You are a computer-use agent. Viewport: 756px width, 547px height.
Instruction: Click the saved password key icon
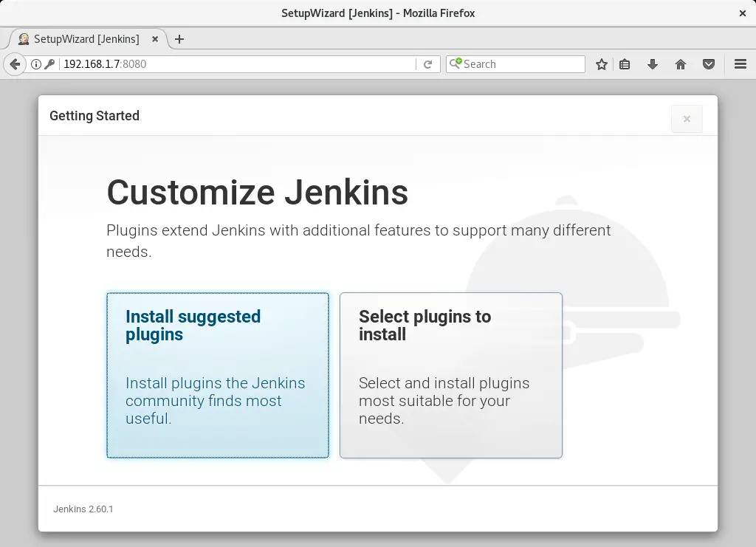pyautogui.click(x=49, y=64)
